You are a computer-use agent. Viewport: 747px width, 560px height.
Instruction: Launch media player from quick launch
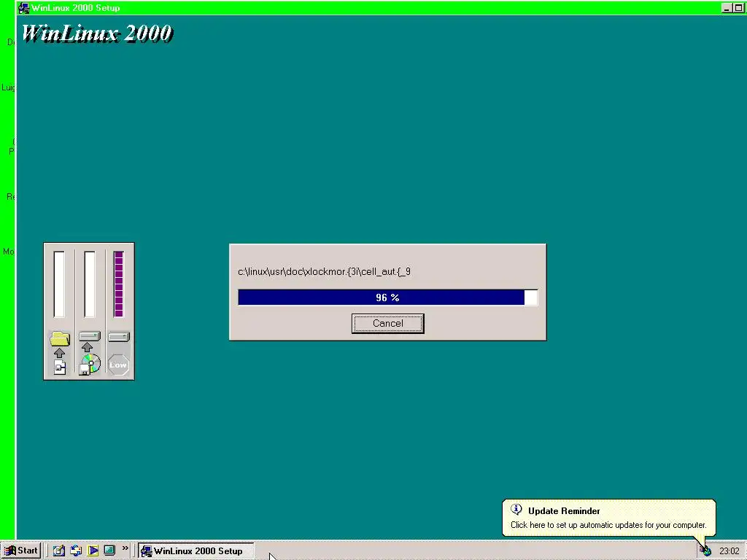pyautogui.click(x=93, y=551)
